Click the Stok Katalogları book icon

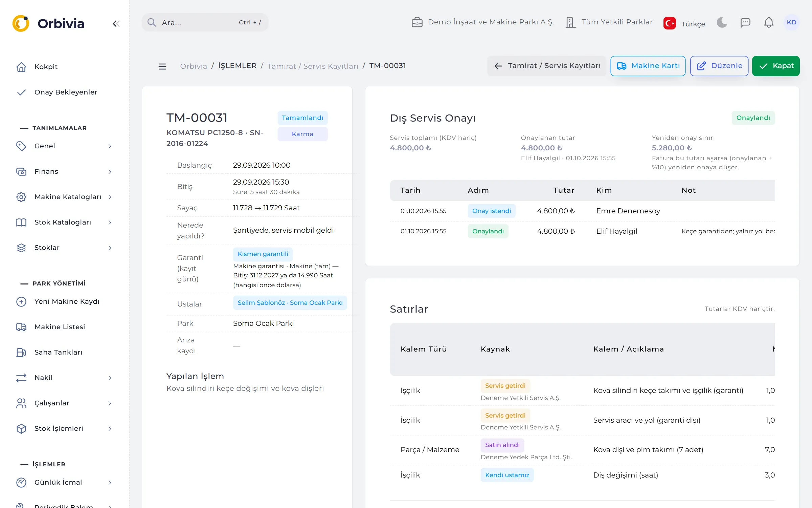[21, 222]
